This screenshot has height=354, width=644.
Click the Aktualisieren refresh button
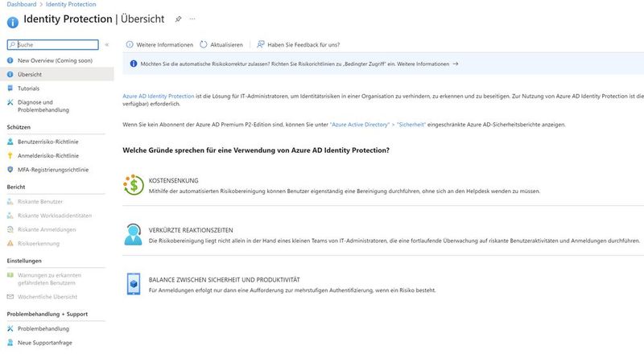[x=221, y=45]
